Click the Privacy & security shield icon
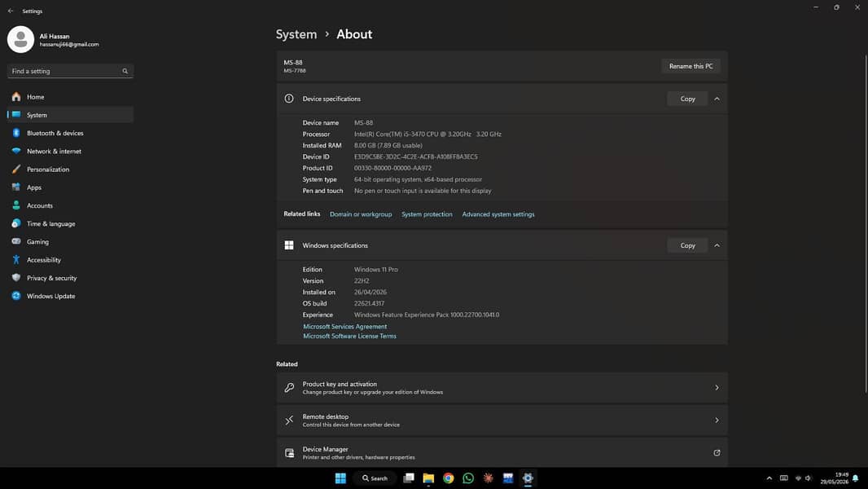The width and height of the screenshot is (868, 489). 16,278
